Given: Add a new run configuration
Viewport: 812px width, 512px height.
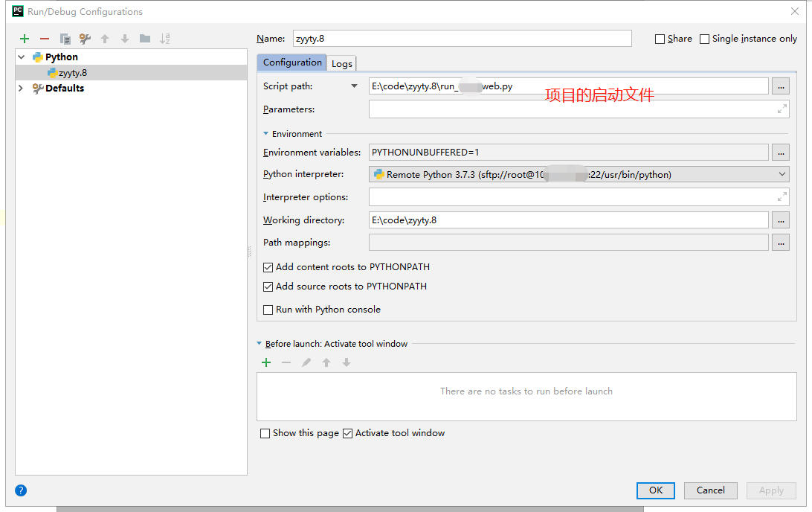Looking at the screenshot, I should tap(24, 38).
